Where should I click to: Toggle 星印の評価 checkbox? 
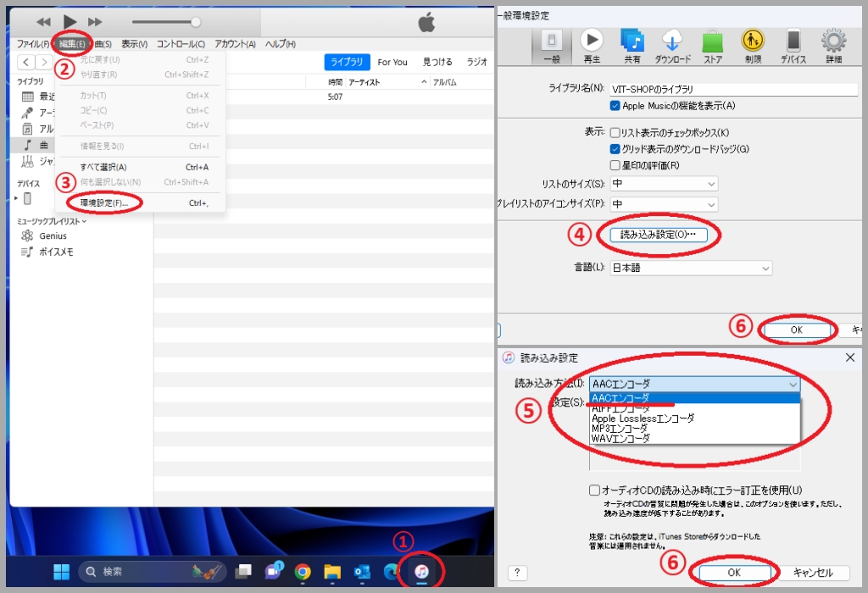tap(615, 165)
